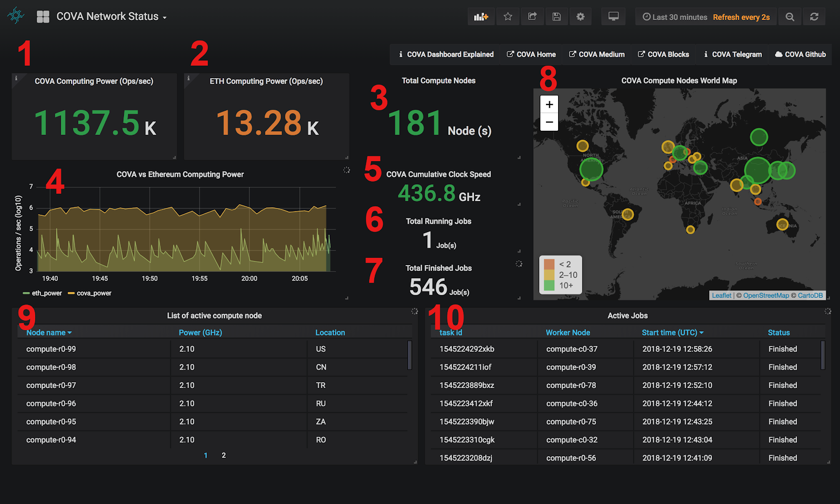Image resolution: width=840 pixels, height=504 pixels.
Task: Click the refresh dashboard icon
Action: click(814, 17)
